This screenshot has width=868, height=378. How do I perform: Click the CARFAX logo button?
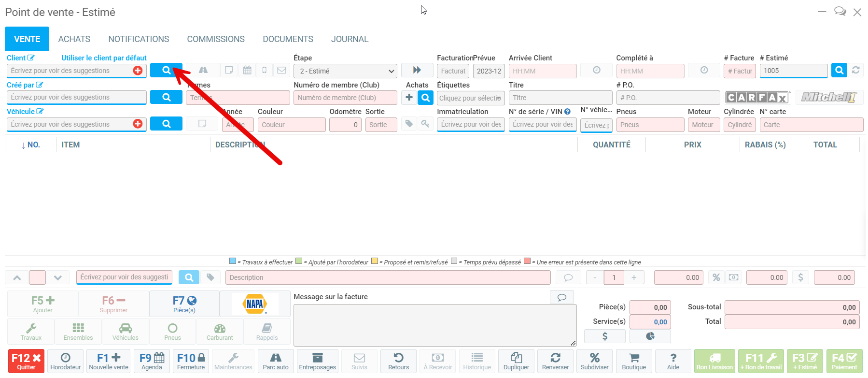tap(757, 98)
